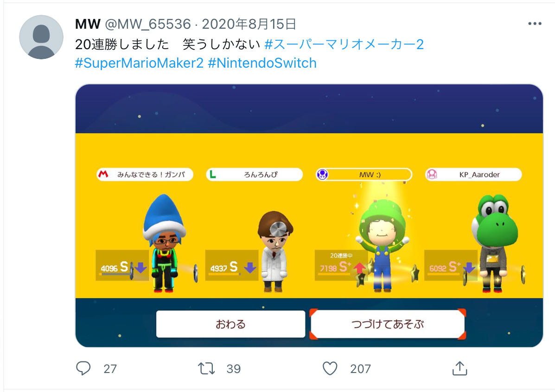This screenshot has height=392, width=555.
Task: Click the つづけてあそぶ button
Action: [x=388, y=324]
